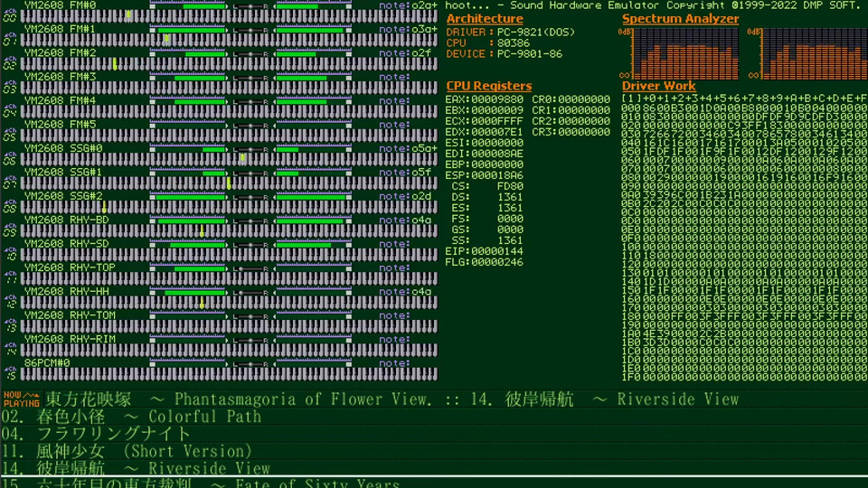
Task: Click the 86PCM#0 channel label
Action: pos(47,363)
